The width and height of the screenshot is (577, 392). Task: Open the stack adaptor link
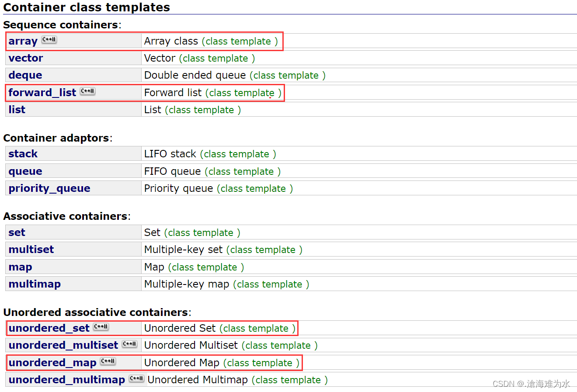[x=23, y=154]
